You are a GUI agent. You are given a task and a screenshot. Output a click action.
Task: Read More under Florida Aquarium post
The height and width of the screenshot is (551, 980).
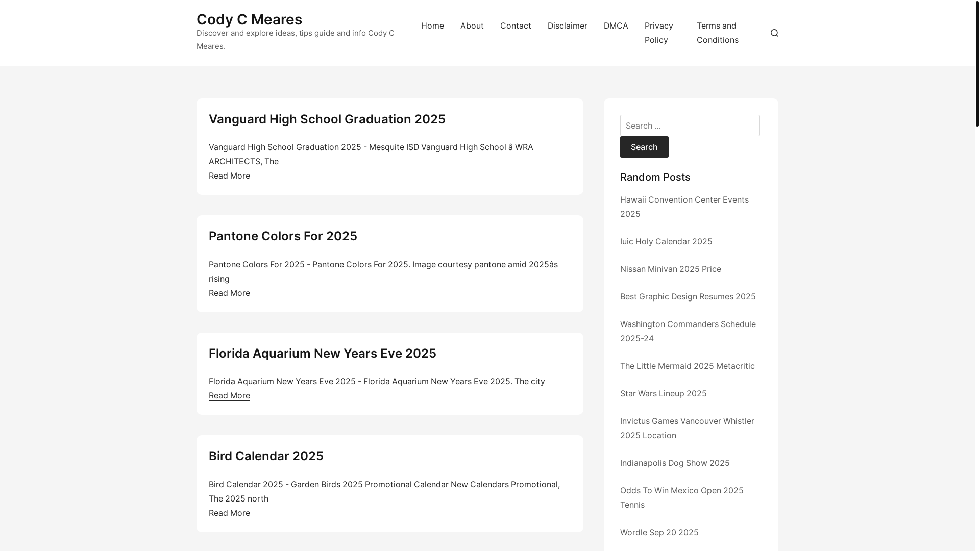click(x=229, y=395)
